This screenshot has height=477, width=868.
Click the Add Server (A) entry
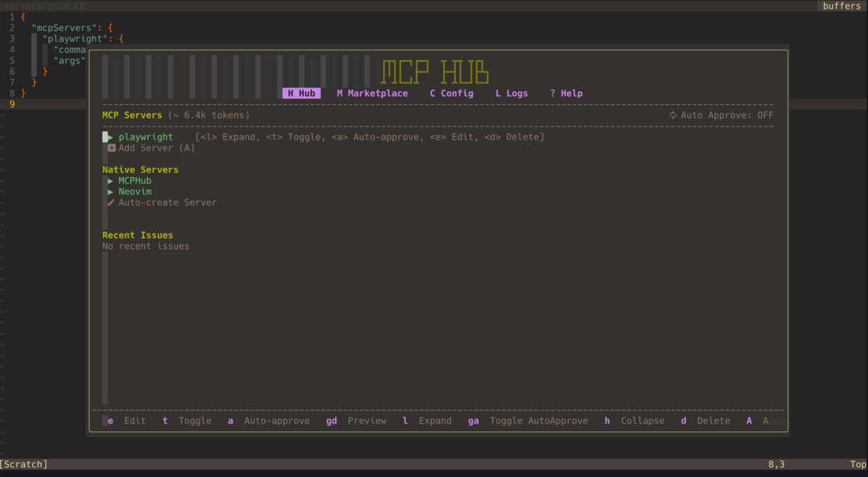tap(157, 148)
